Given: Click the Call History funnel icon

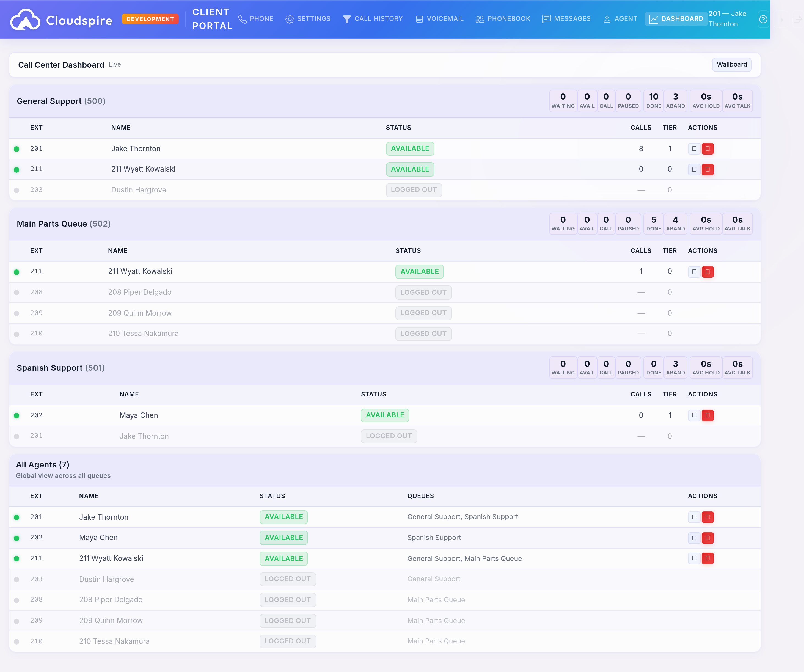Looking at the screenshot, I should (x=346, y=19).
